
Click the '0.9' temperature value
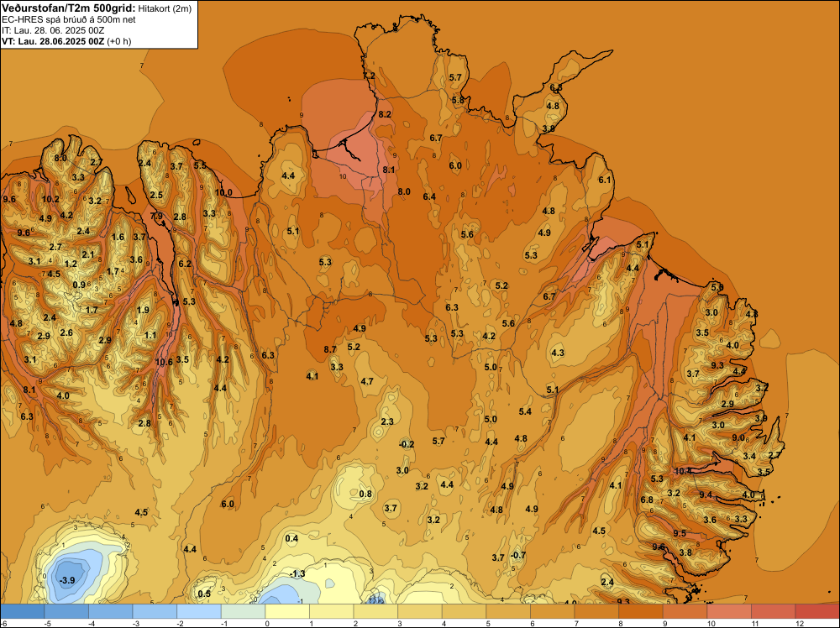pos(79,285)
